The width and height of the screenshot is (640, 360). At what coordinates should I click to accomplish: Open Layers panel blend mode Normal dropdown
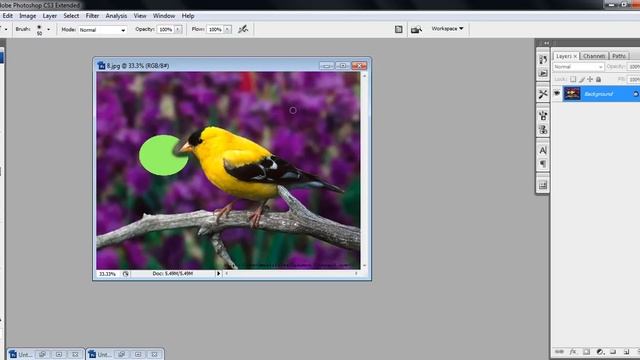(x=578, y=67)
